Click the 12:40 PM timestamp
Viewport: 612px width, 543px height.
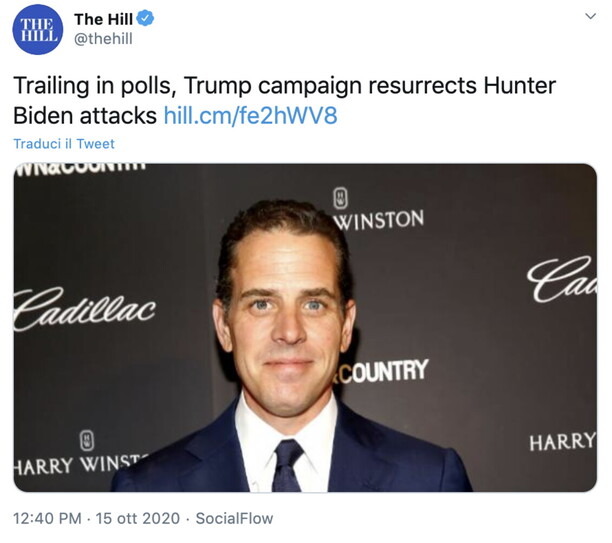[x=46, y=518]
